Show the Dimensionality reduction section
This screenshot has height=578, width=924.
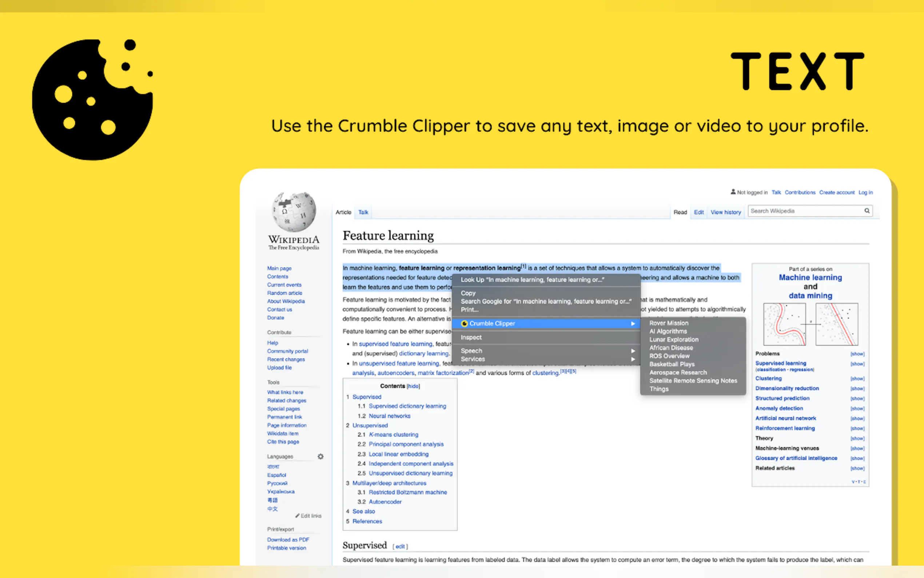pyautogui.click(x=857, y=389)
